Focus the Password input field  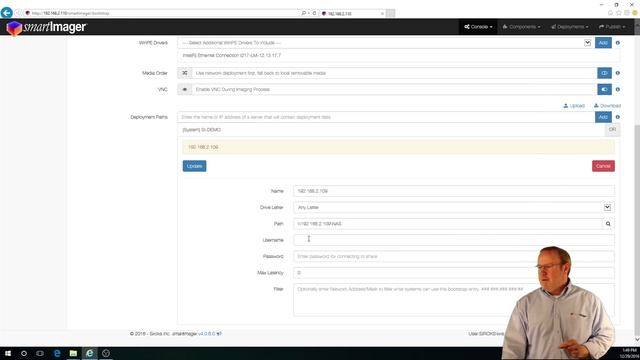454,256
